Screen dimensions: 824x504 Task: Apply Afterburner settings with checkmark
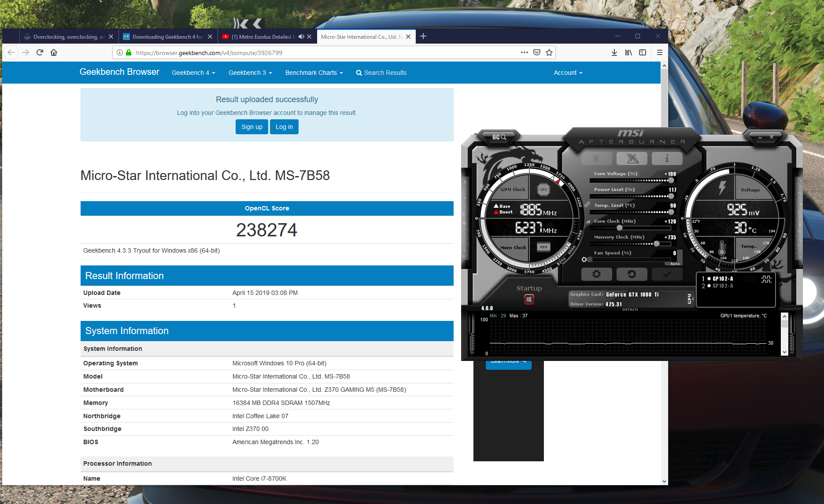pyautogui.click(x=667, y=274)
